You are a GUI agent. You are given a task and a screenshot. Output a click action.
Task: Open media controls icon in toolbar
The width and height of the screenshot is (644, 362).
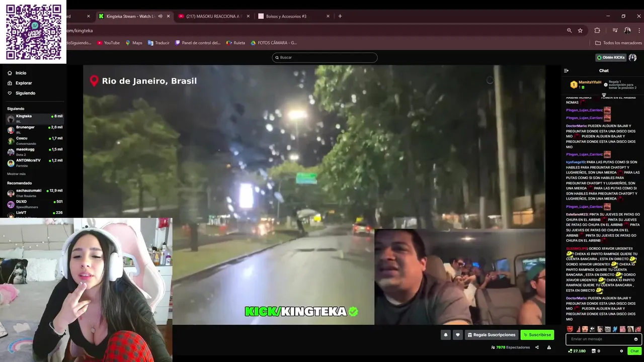pyautogui.click(x=615, y=31)
